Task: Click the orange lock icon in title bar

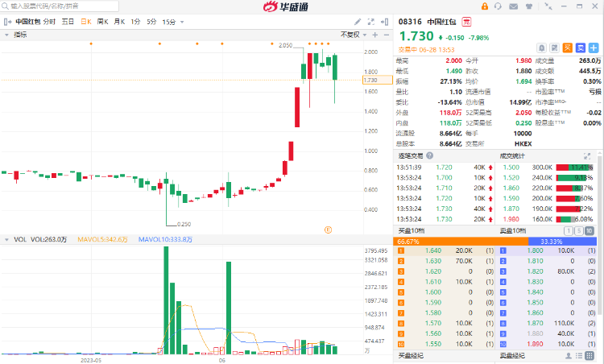Action: coord(485,6)
